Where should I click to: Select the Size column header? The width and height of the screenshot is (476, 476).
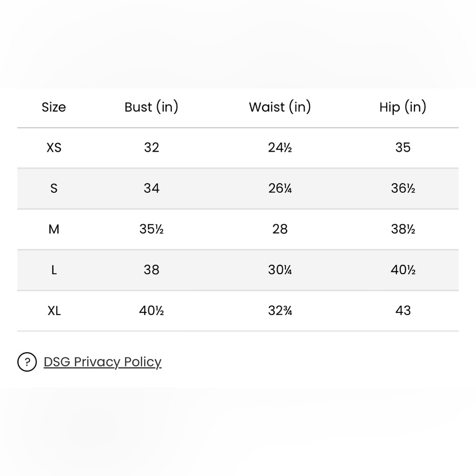click(54, 107)
